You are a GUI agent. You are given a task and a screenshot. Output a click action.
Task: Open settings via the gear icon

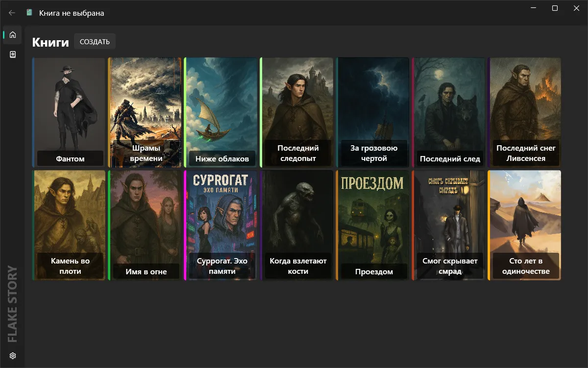[13, 356]
